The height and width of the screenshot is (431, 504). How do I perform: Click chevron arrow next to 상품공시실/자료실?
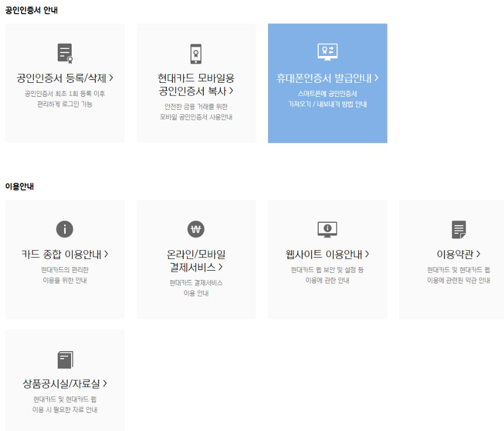click(105, 383)
